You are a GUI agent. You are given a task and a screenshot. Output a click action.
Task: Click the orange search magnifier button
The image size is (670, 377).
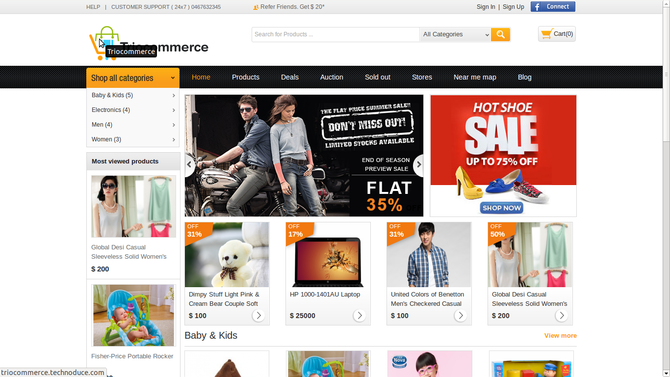500,34
